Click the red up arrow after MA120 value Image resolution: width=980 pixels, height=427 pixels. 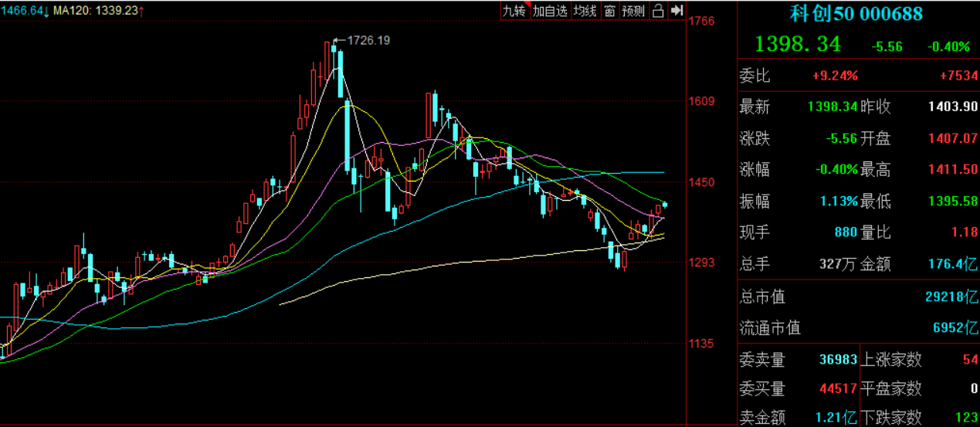(x=142, y=11)
